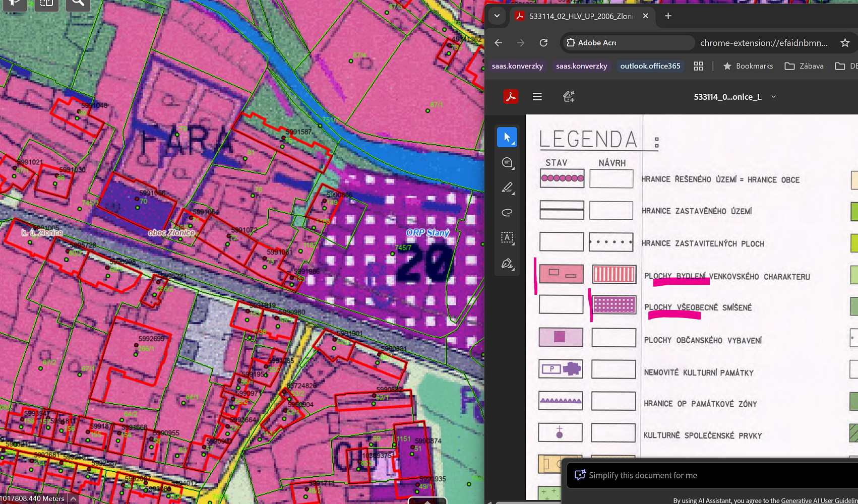The width and height of the screenshot is (858, 504).
Task: Open the browser tab search chevron
Action: [x=497, y=16]
